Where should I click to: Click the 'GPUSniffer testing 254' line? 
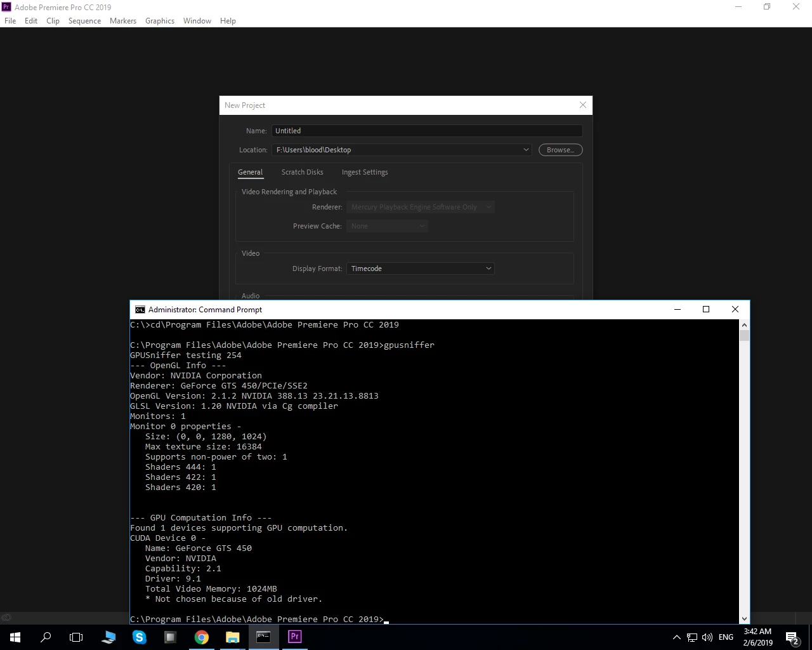pos(186,355)
